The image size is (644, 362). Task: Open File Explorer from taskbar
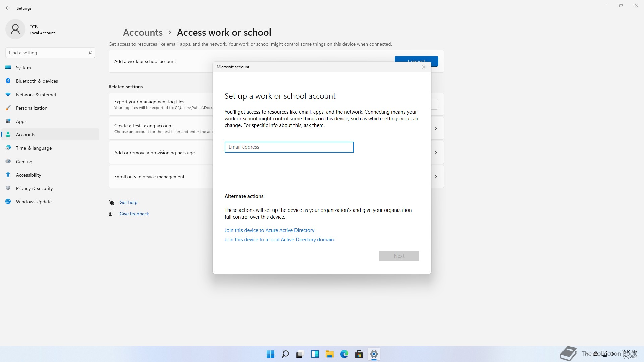tap(329, 354)
